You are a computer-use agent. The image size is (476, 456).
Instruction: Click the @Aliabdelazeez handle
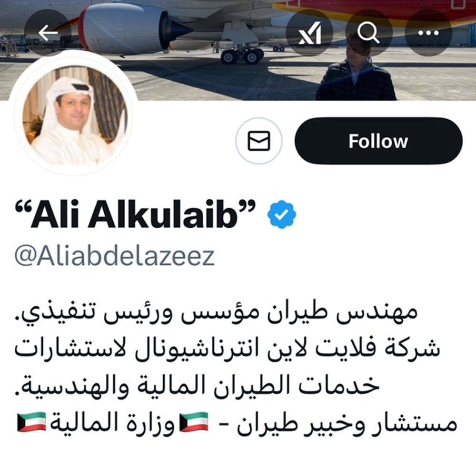(115, 257)
